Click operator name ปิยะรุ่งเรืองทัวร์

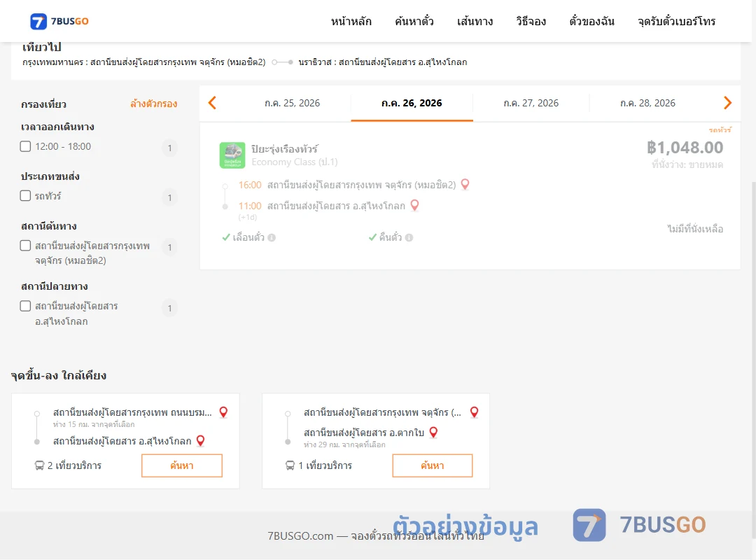284,149
